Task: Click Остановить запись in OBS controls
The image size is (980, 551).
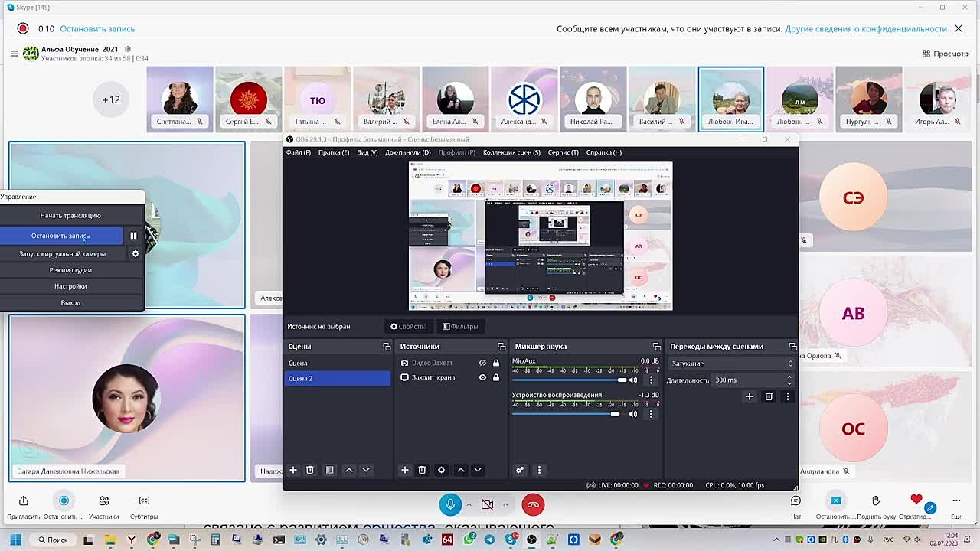Action: pos(60,236)
